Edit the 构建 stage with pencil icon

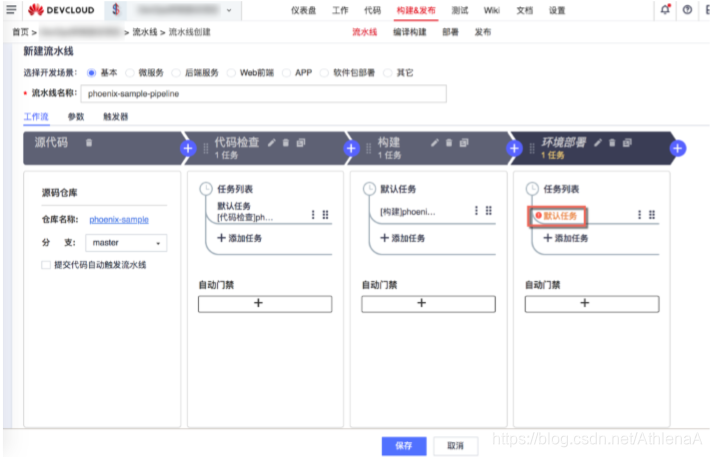pos(435,143)
